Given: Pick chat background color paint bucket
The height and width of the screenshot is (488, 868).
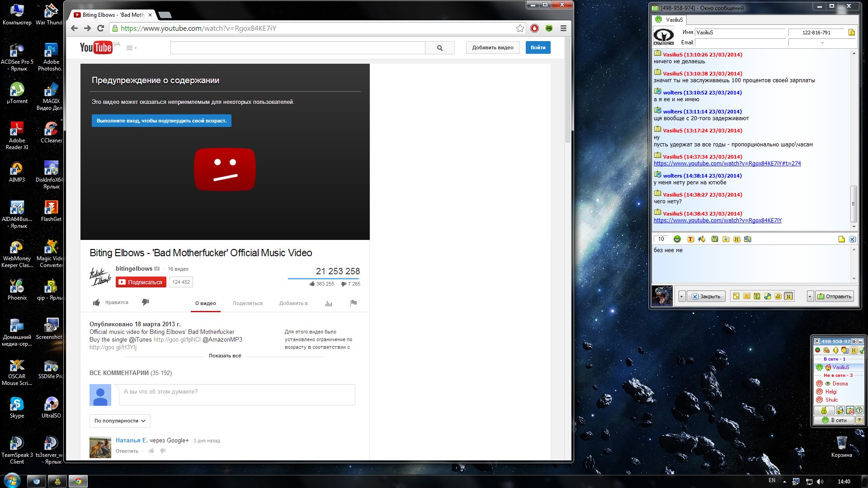Looking at the screenshot, I should (x=702, y=239).
